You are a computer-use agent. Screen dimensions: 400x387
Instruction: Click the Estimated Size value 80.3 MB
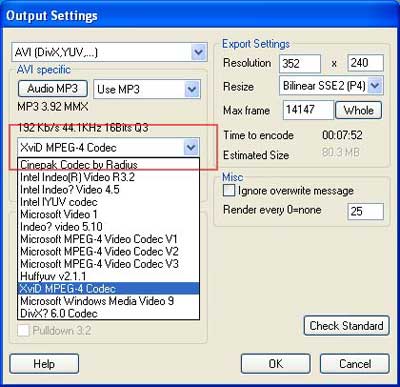point(341,153)
